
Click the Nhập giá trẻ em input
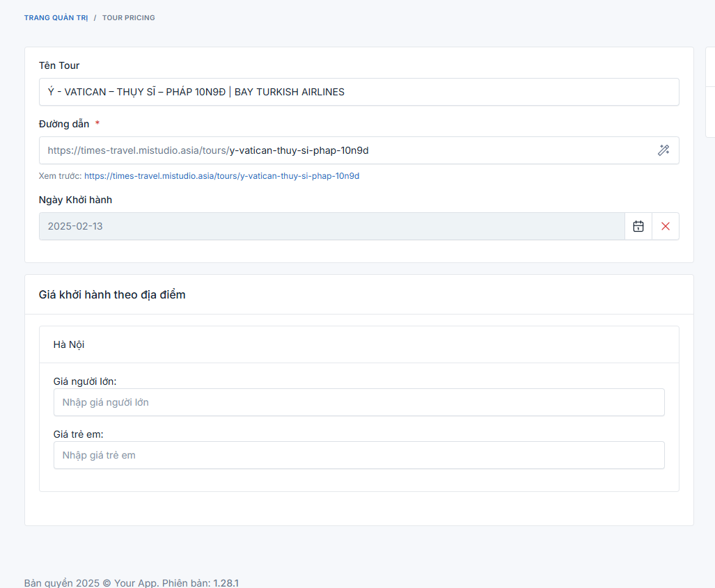(359, 455)
